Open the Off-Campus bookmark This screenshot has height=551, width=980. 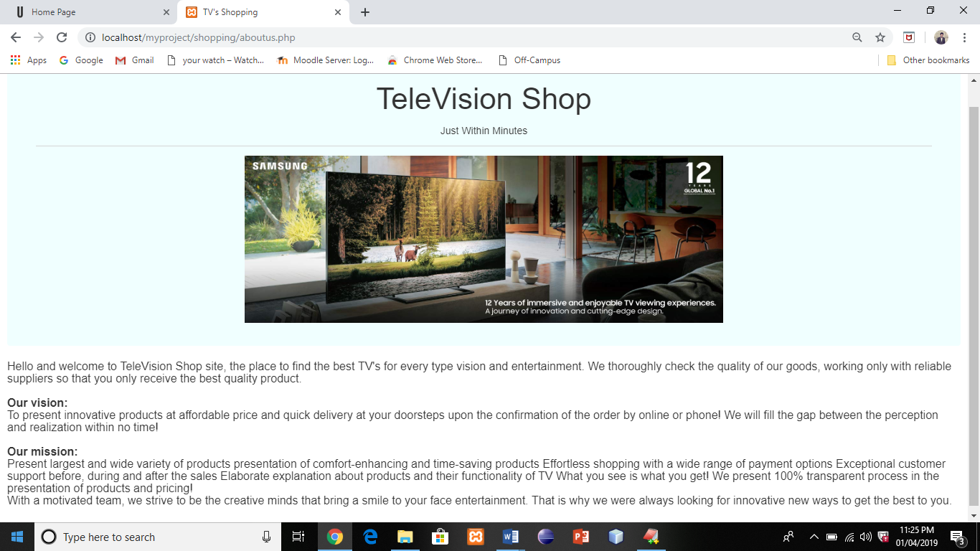point(529,60)
